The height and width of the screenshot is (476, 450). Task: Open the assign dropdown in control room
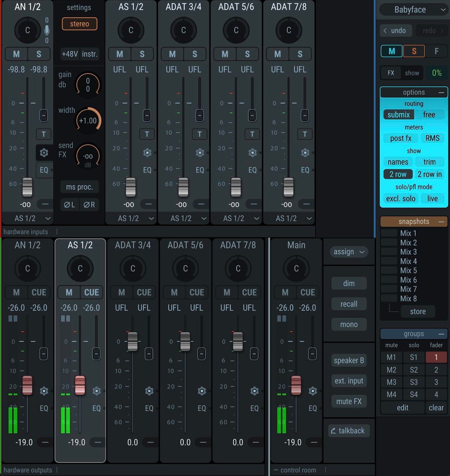tap(349, 252)
